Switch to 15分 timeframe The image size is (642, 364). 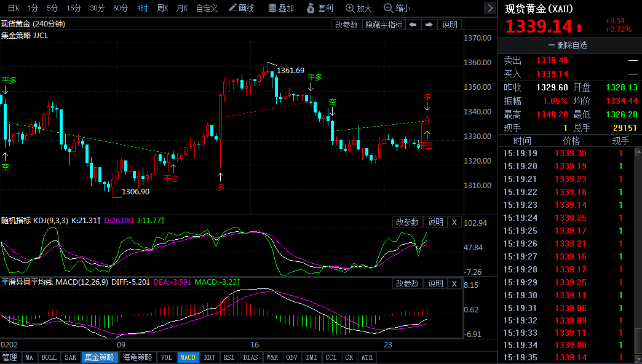point(74,8)
